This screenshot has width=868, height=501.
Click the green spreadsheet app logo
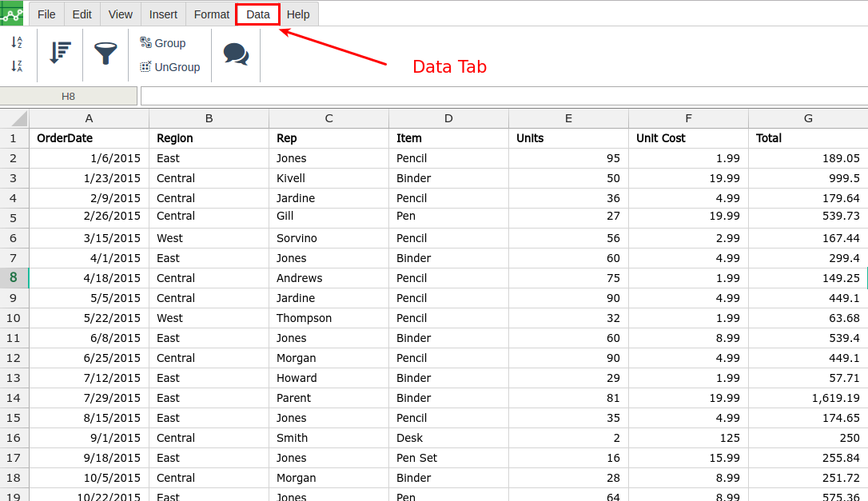tap(13, 14)
